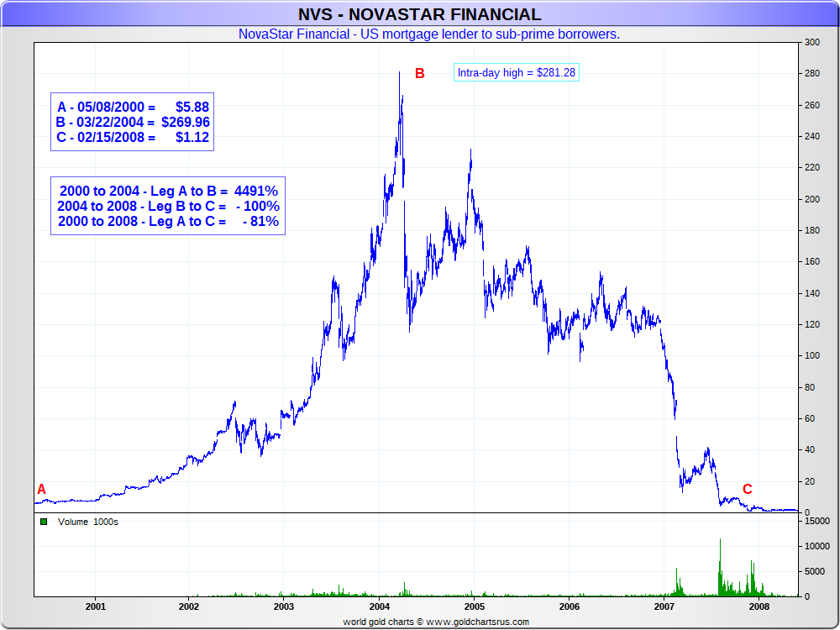The height and width of the screenshot is (630, 840).
Task: Click the 2008 x-axis label
Action: click(759, 606)
